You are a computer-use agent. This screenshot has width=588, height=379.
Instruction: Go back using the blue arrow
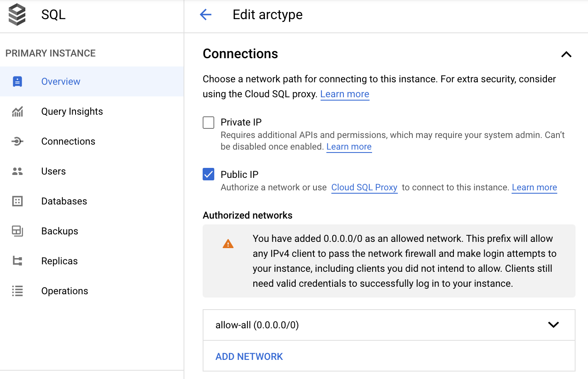coord(206,15)
